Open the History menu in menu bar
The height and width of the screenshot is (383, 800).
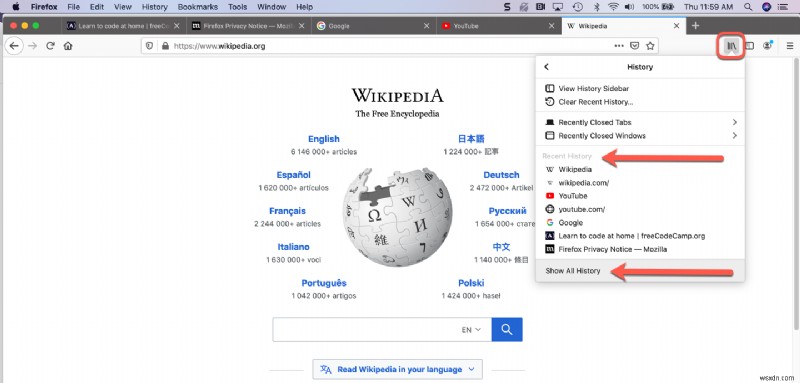(154, 7)
